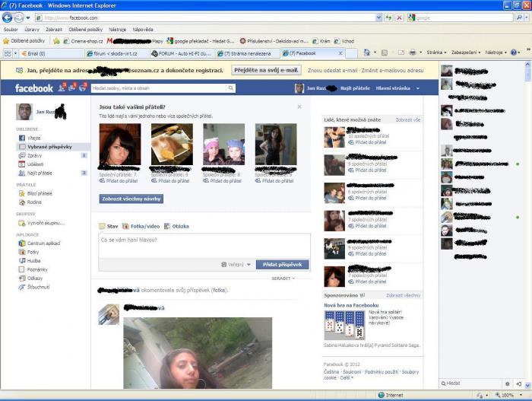Click Zobrazit všechny návrhy button

pyautogui.click(x=131, y=199)
